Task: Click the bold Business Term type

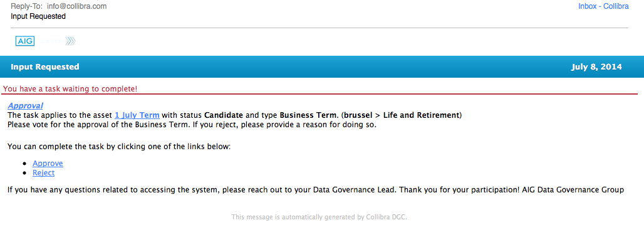Action: (x=306, y=115)
